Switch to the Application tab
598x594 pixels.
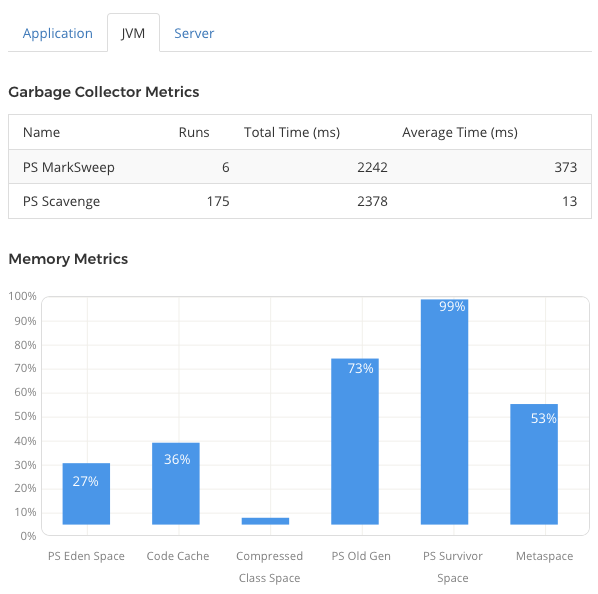(x=58, y=34)
